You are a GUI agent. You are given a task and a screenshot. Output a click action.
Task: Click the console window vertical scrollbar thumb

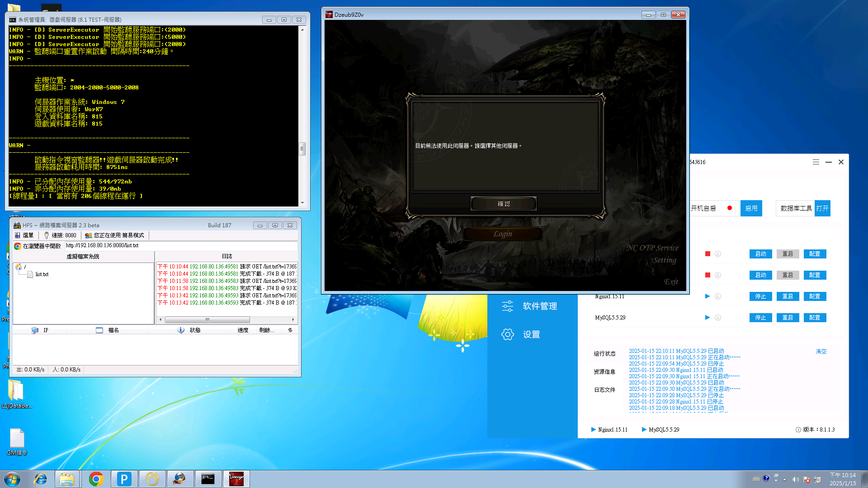(302, 149)
